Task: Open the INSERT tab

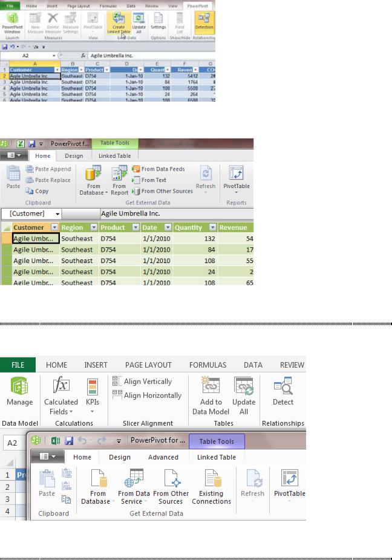Action: (x=96, y=365)
